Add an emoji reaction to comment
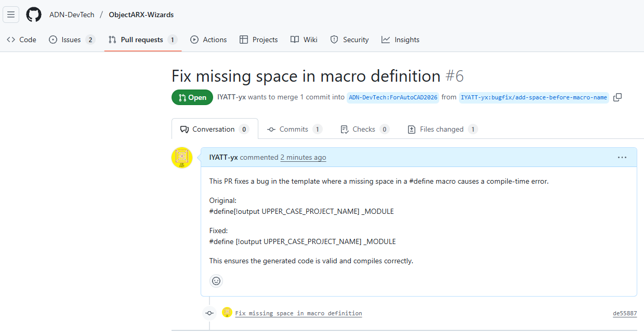This screenshot has width=644, height=333. 216,281
